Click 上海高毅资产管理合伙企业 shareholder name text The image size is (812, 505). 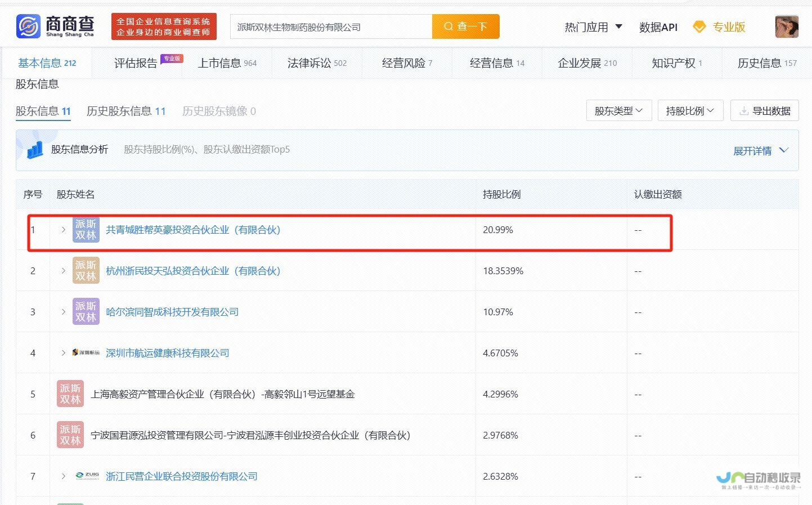pyautogui.click(x=223, y=394)
